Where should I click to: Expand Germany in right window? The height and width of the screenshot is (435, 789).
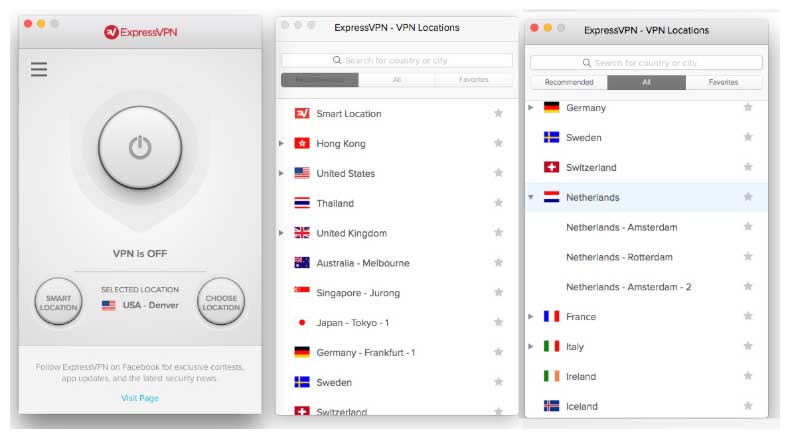(x=531, y=107)
